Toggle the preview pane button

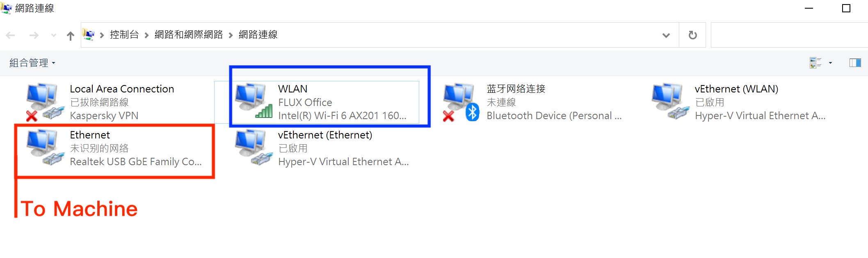point(855,63)
